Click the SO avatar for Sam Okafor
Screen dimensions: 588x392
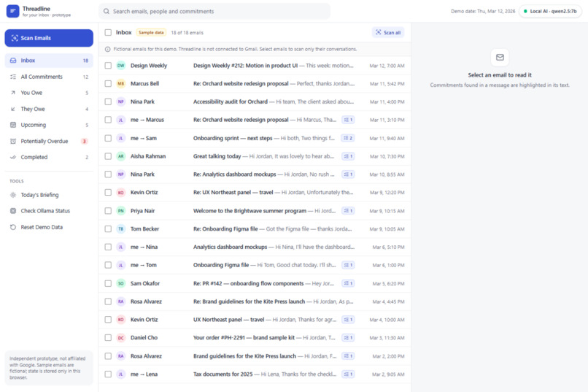pyautogui.click(x=121, y=283)
